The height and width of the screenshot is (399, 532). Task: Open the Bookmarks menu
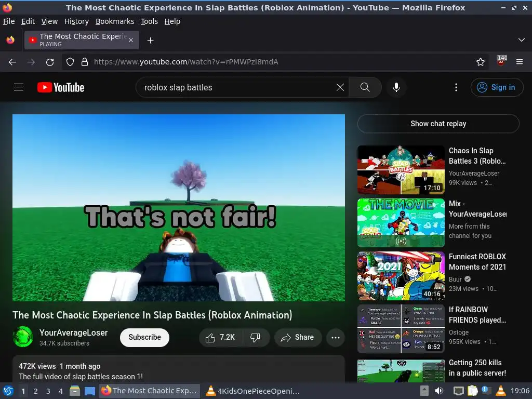[115, 21]
